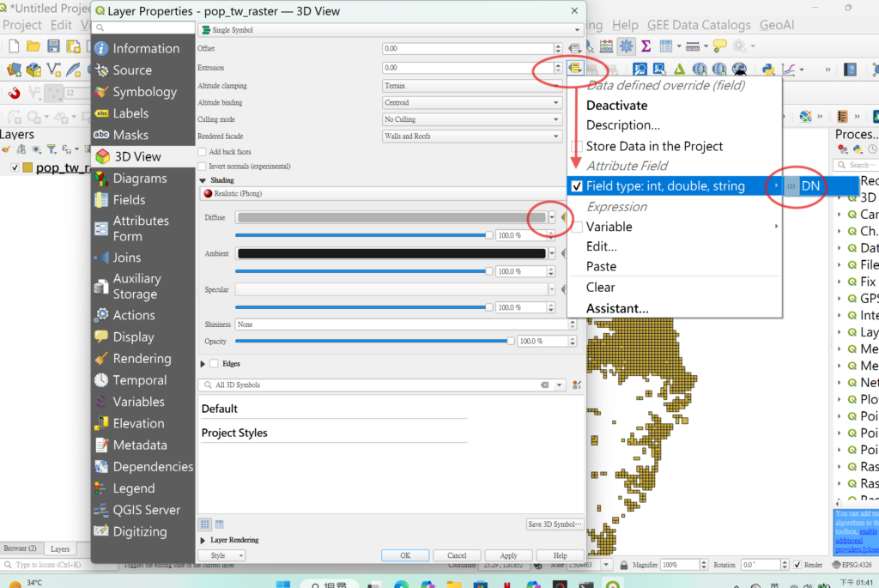Enable the Edges checkbox

(x=214, y=364)
